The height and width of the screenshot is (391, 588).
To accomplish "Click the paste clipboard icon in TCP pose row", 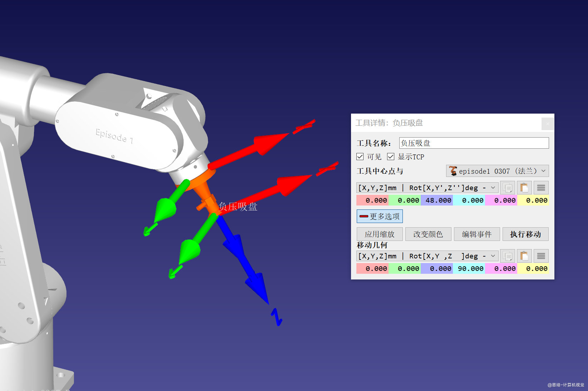I will point(524,188).
